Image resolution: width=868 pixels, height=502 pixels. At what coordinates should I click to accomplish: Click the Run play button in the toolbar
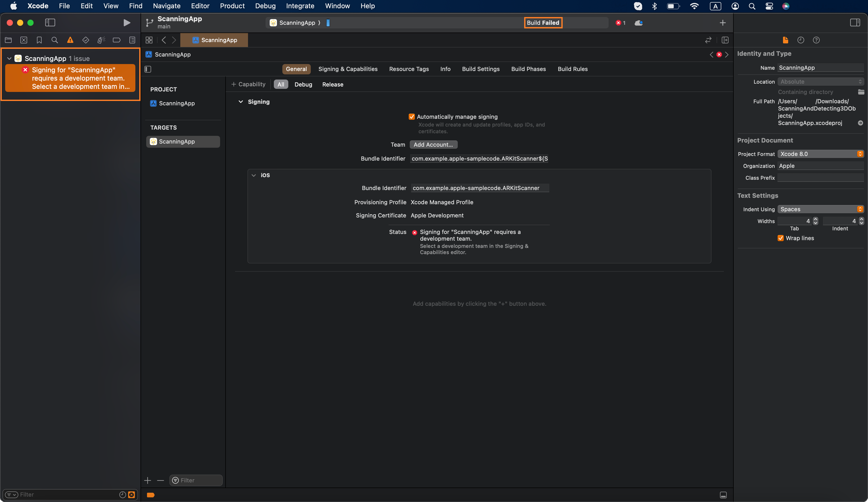coord(127,23)
